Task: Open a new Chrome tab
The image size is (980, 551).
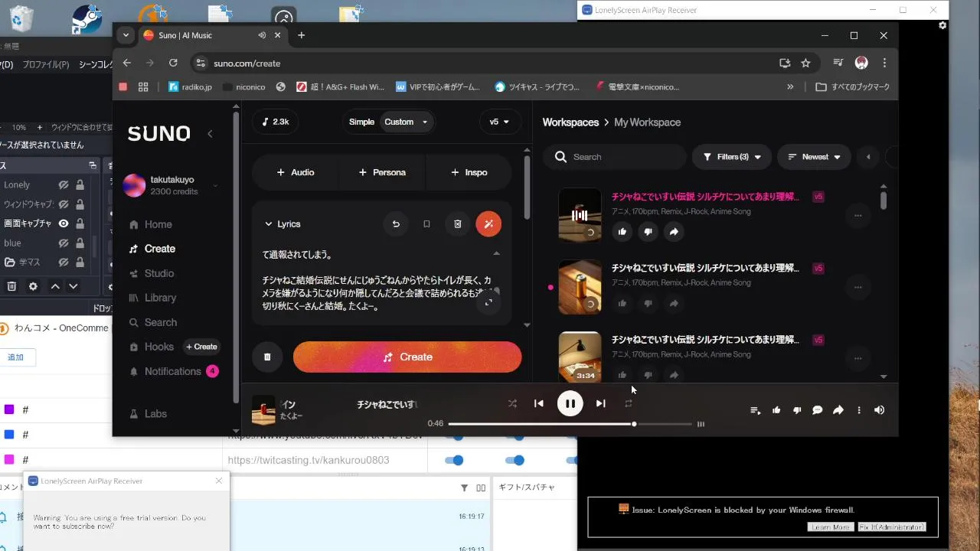Action: click(301, 35)
